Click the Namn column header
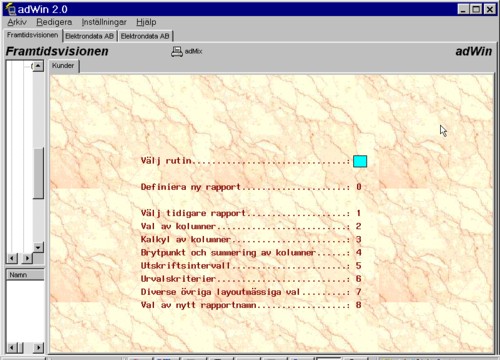The width and height of the screenshot is (500, 360). (x=25, y=275)
